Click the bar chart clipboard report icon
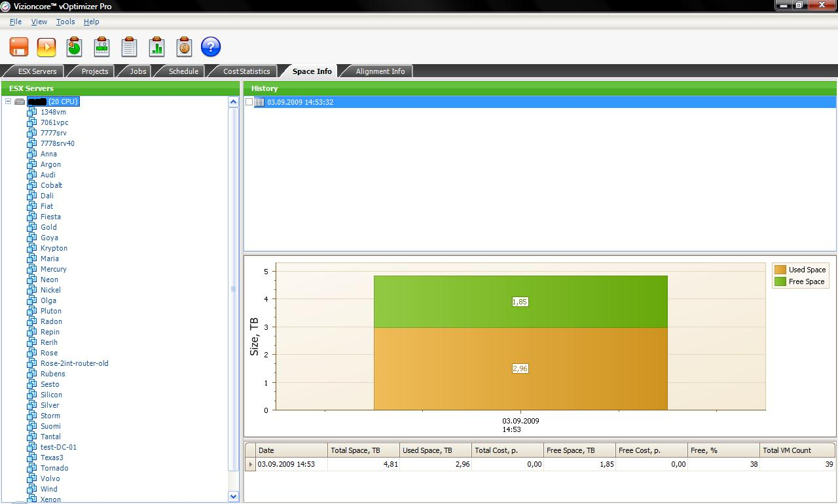The height and width of the screenshot is (504, 838). point(156,47)
